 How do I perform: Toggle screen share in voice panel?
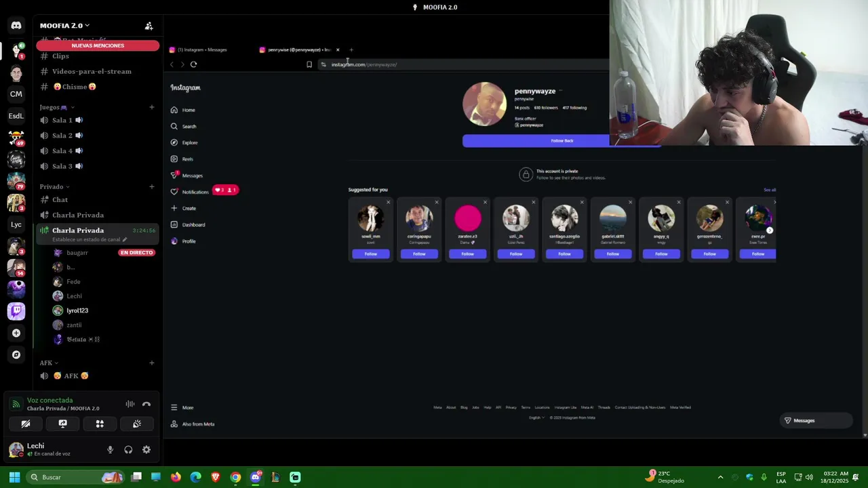coord(62,424)
